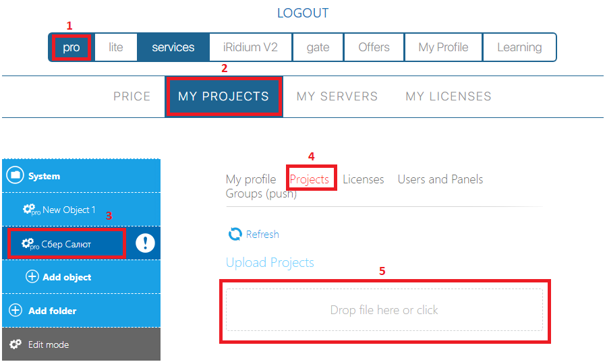605x364 pixels.
Task: Open the Groups (push) tab
Action: (x=261, y=193)
